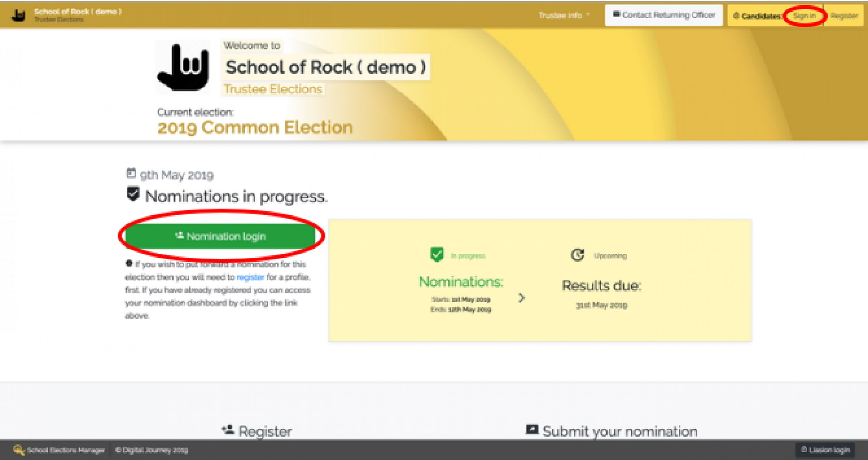Click the chevron arrow between Nominations and Results
This screenshot has height=460, width=868.
click(522, 298)
